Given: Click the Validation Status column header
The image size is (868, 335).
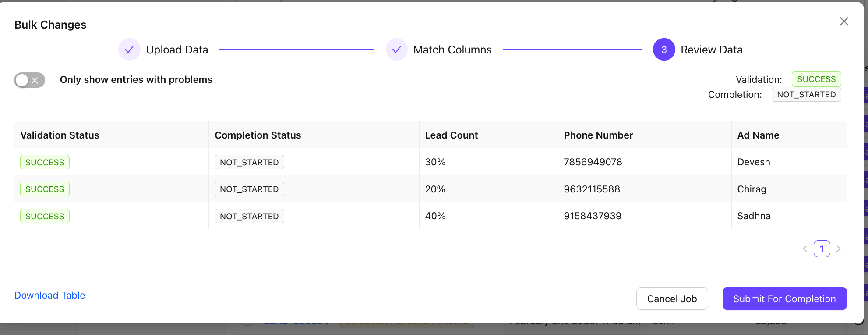Looking at the screenshot, I should click(60, 135).
